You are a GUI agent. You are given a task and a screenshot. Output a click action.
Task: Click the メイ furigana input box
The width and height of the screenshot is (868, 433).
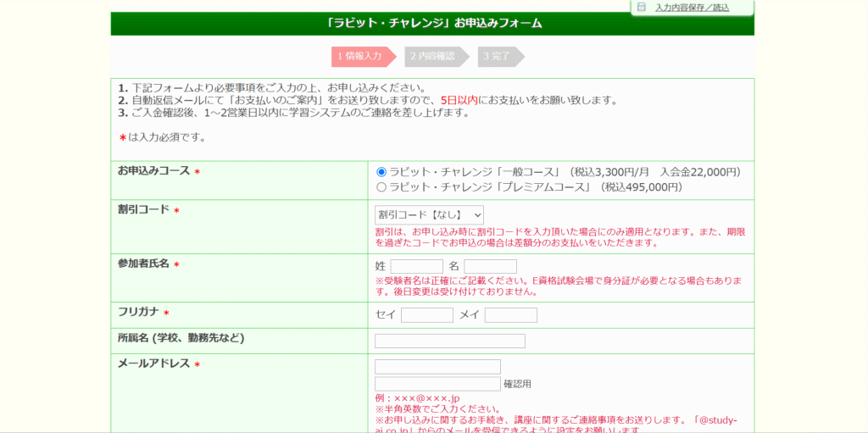click(510, 315)
